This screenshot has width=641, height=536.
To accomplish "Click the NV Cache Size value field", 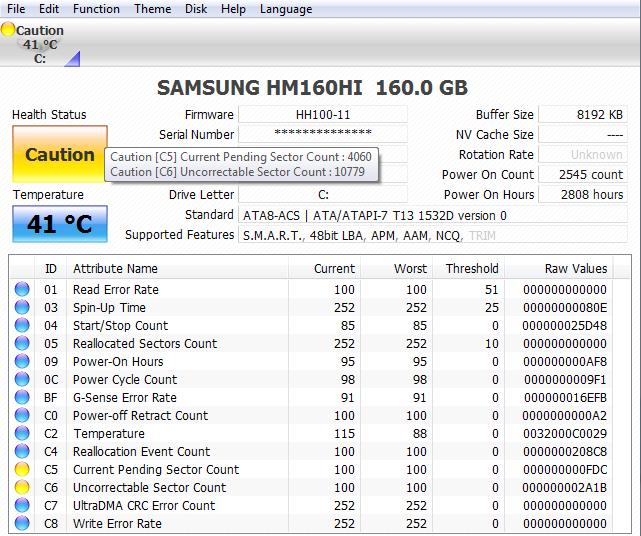I will pyautogui.click(x=583, y=134).
